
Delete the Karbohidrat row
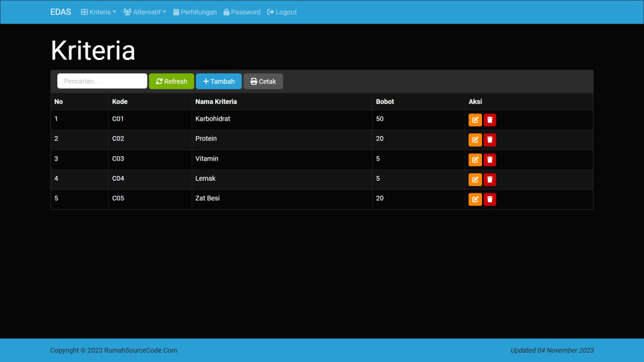489,120
